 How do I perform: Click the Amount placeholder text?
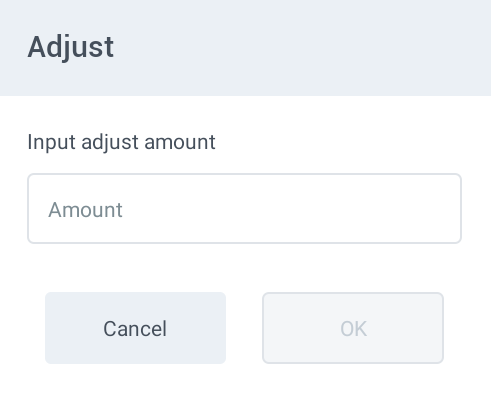click(86, 210)
